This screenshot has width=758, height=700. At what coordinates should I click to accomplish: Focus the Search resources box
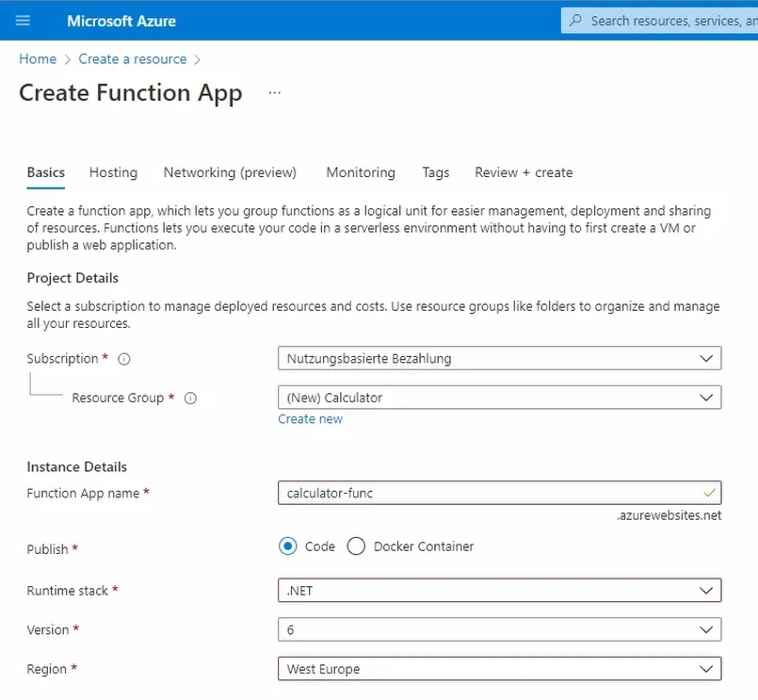[x=659, y=21]
